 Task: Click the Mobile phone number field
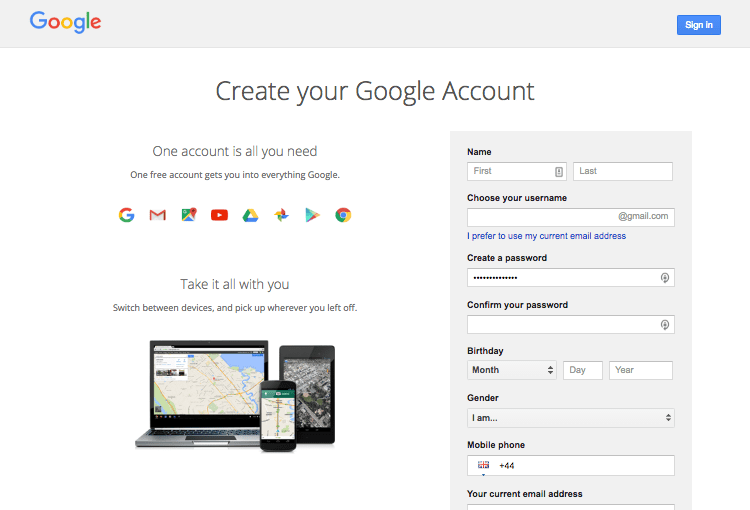point(571,466)
